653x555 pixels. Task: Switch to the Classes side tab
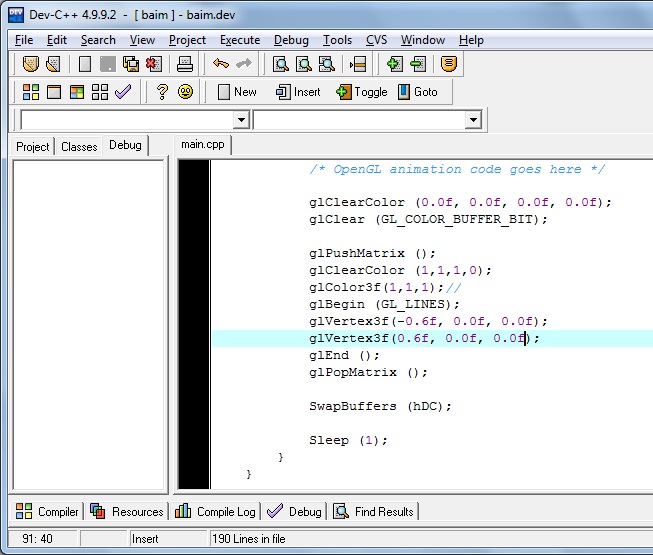tap(79, 147)
